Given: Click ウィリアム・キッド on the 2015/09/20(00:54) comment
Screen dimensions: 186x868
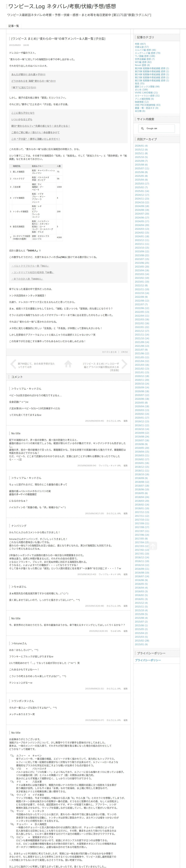Looking at the screenshot, I should tap(107, 466).
